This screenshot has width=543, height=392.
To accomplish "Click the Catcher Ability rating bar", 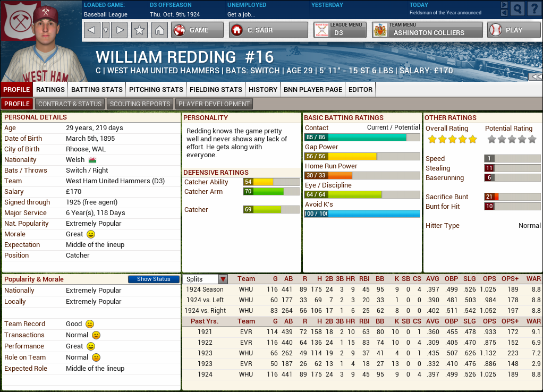I will (271, 182).
